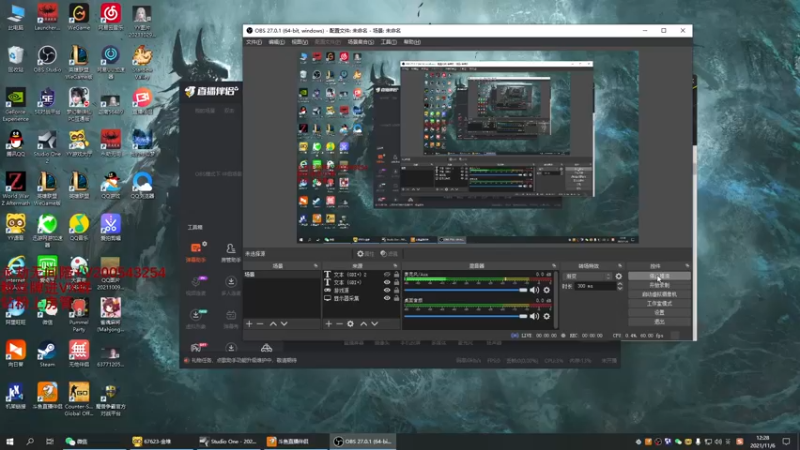
Task: Pop out the Scenes dock panel
Action: coord(315,266)
